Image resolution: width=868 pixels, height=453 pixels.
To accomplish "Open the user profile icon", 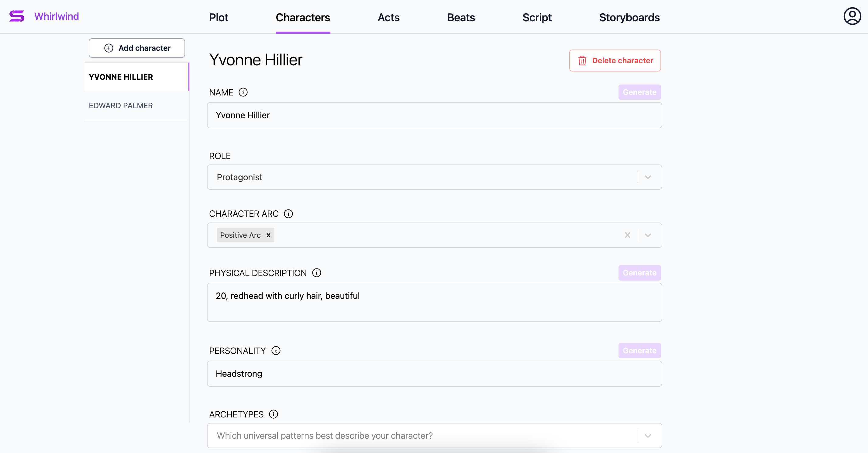I will pyautogui.click(x=852, y=16).
